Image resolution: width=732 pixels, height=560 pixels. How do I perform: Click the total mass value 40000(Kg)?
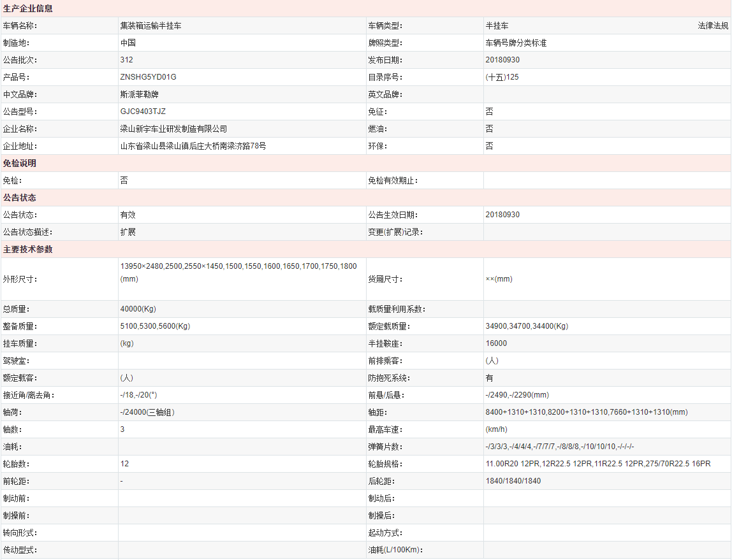(x=138, y=309)
